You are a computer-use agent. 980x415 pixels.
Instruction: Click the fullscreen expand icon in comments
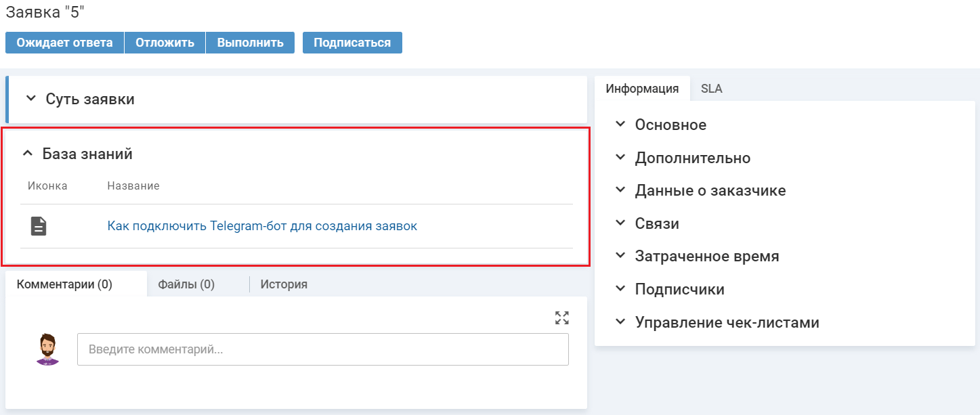(561, 318)
